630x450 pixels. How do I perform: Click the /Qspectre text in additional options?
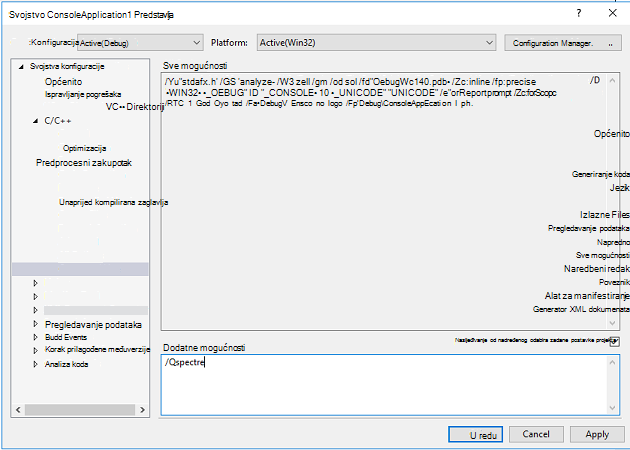(x=185, y=363)
